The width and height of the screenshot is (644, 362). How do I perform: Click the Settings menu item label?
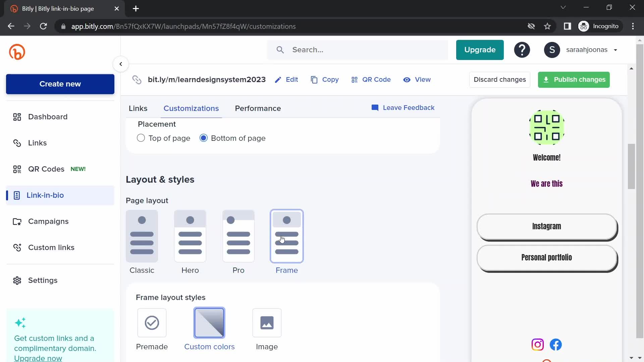coord(43,281)
